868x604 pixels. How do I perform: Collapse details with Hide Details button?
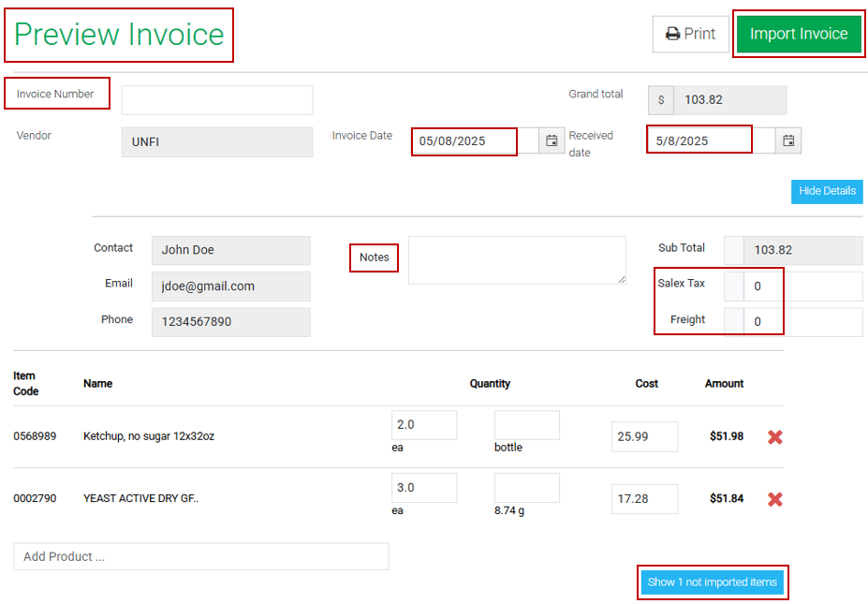click(826, 191)
